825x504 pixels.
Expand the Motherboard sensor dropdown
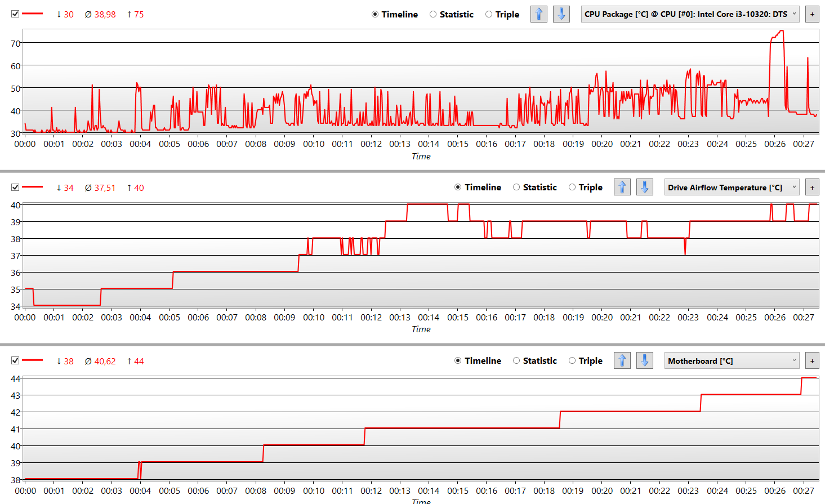coord(732,361)
